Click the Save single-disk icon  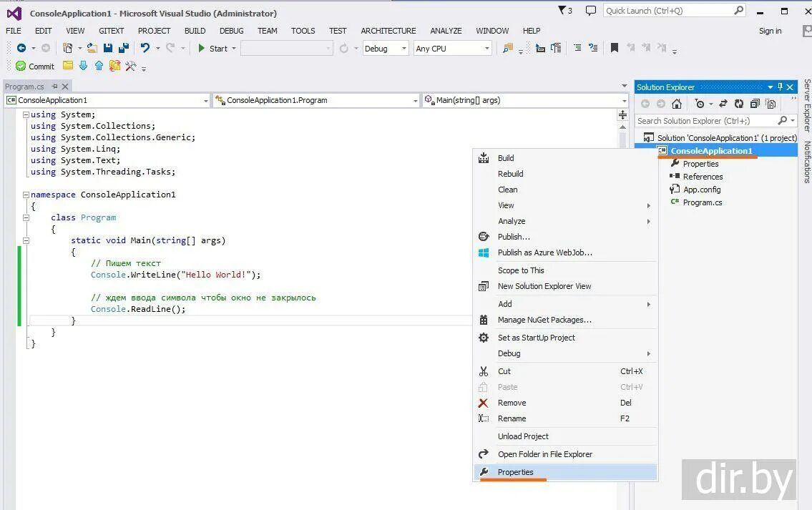click(108, 48)
